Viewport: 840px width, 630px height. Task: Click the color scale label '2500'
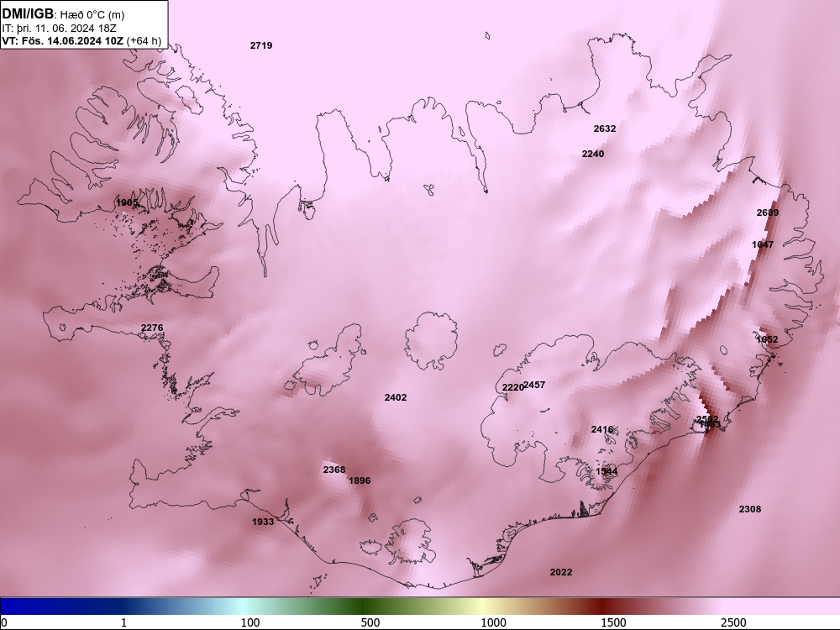(733, 622)
